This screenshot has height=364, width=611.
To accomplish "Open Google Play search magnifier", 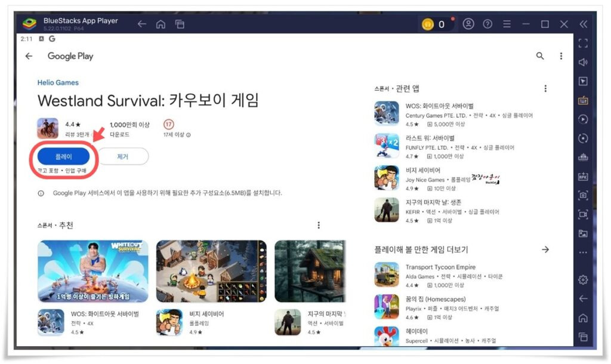I will point(540,56).
